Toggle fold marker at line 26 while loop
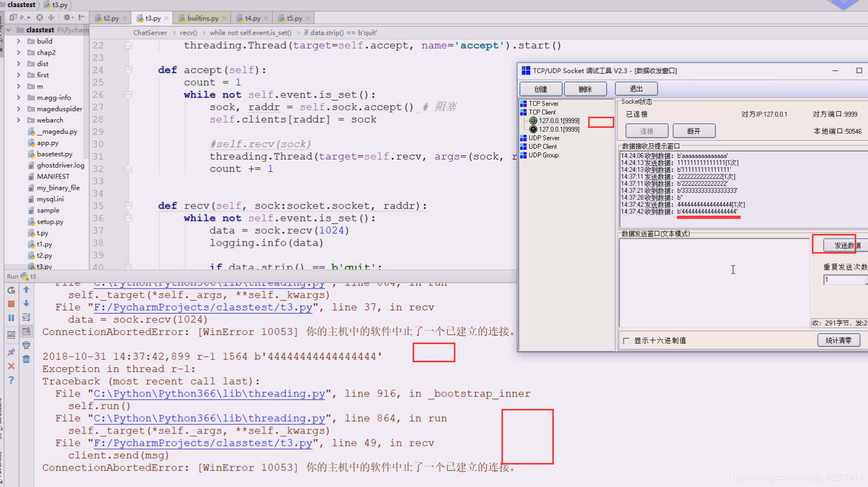868x487 pixels. pos(128,95)
